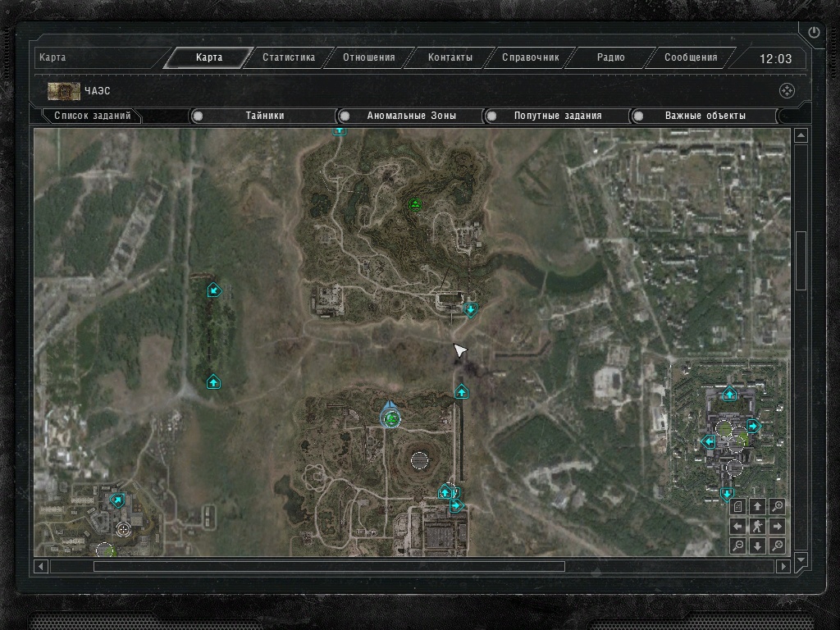Open the Справочник tab
Screen dimensions: 840x630
pyautogui.click(x=531, y=57)
